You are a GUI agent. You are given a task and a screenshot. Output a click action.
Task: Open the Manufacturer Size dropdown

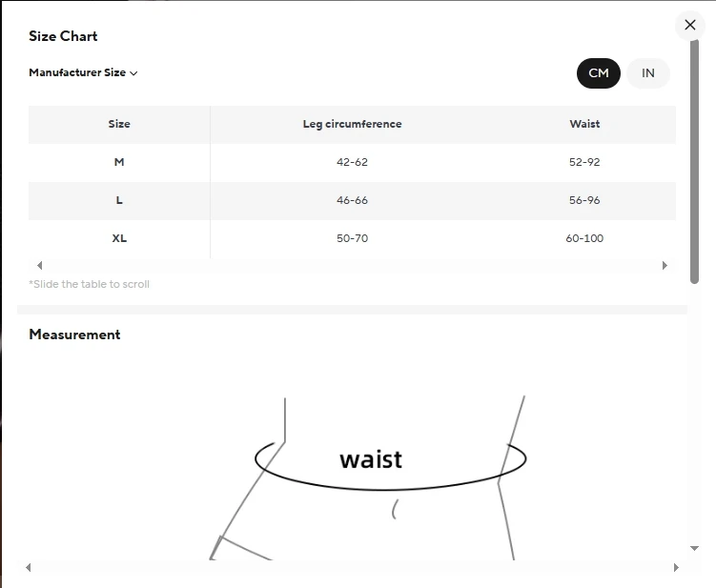click(84, 73)
